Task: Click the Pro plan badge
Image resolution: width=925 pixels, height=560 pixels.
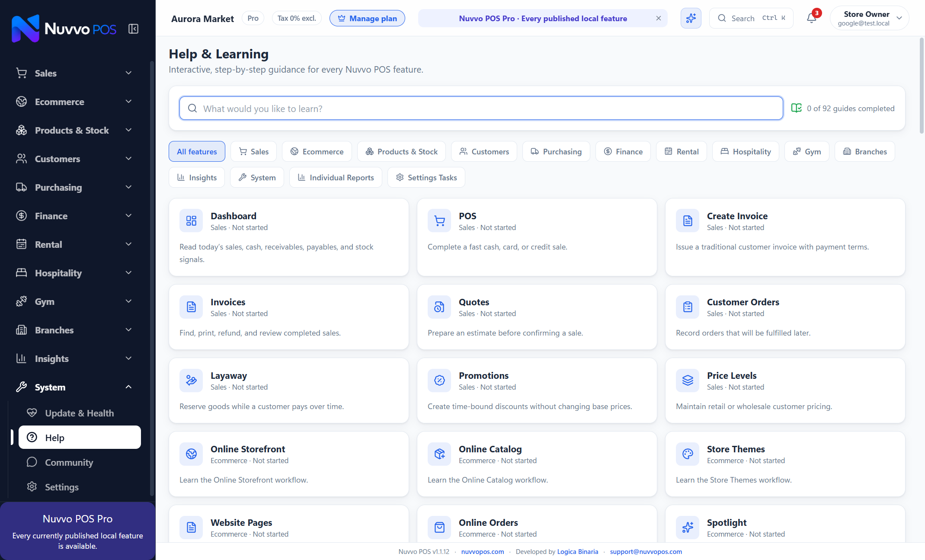Action: [253, 18]
